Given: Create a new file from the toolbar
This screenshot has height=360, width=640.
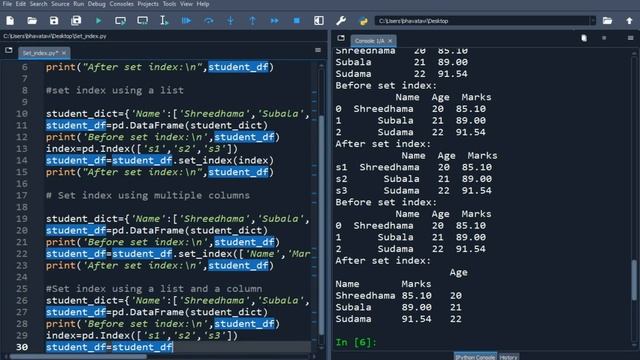Looking at the screenshot, I should (x=10, y=21).
